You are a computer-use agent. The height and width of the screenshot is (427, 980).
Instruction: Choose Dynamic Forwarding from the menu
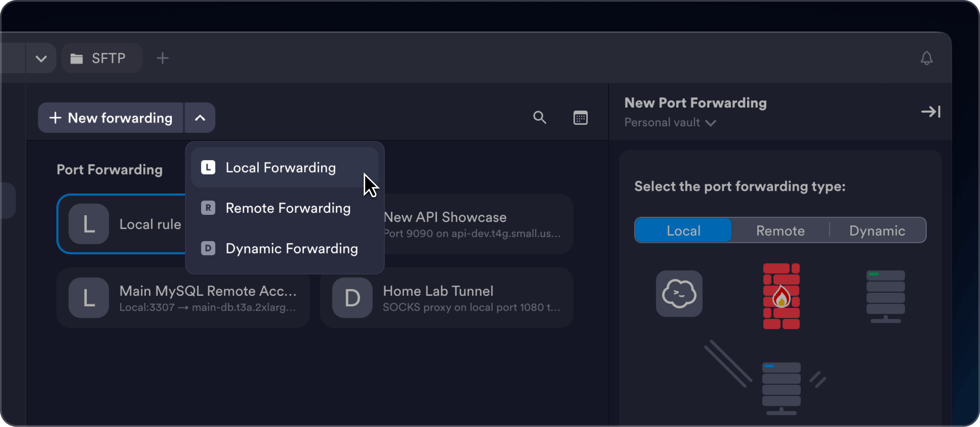tap(285, 248)
